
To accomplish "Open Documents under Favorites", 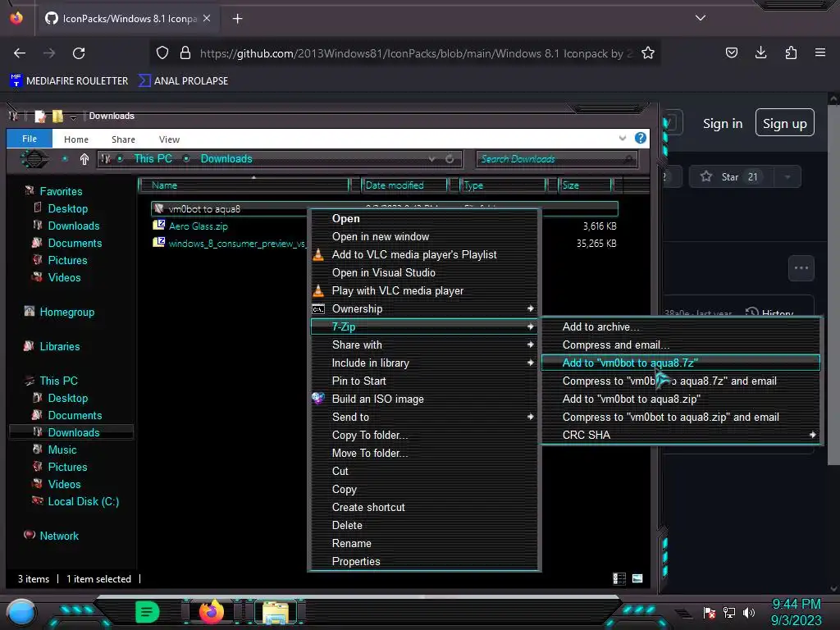I will point(75,243).
